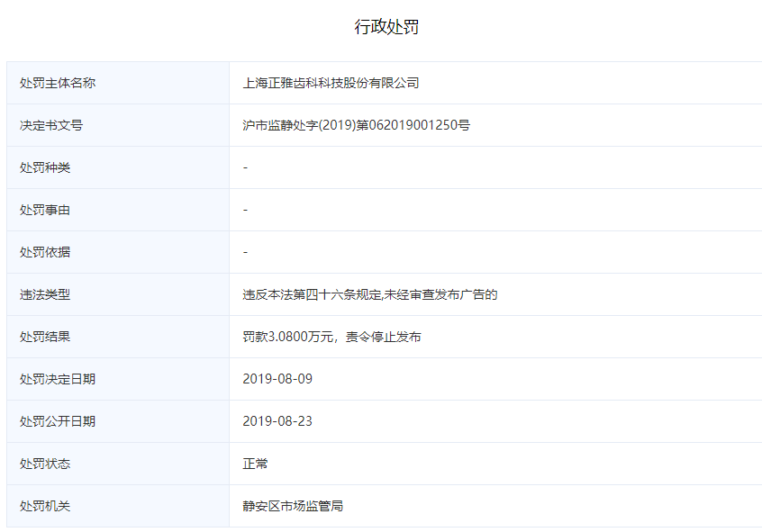Click the dash value beside 处罚事由

[245, 210]
